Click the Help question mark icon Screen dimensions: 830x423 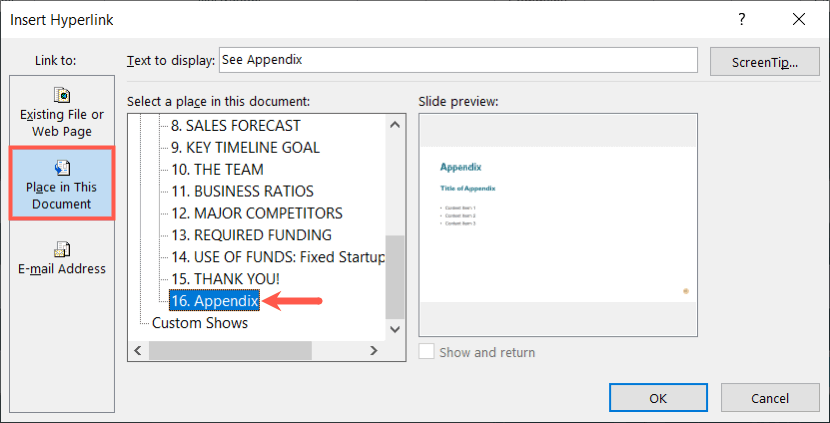point(741,19)
